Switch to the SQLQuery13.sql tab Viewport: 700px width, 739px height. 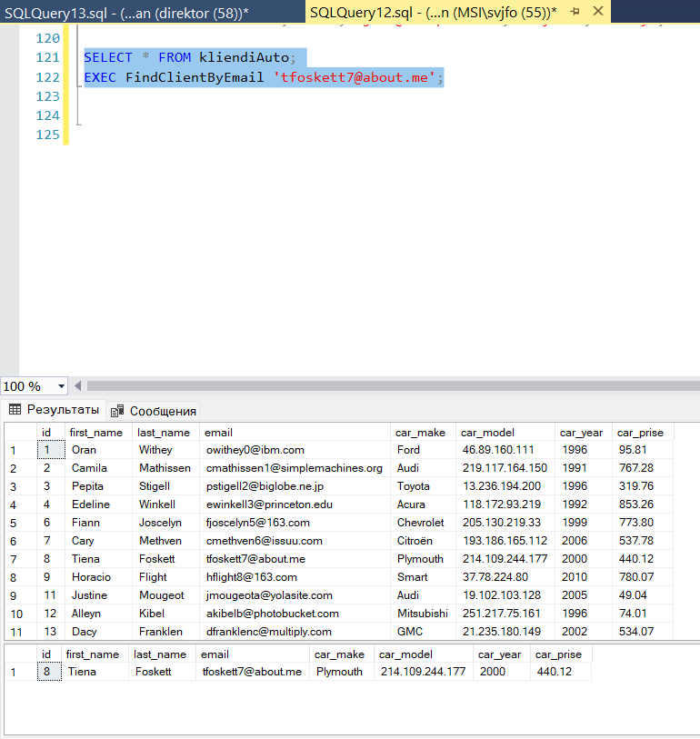(x=127, y=13)
